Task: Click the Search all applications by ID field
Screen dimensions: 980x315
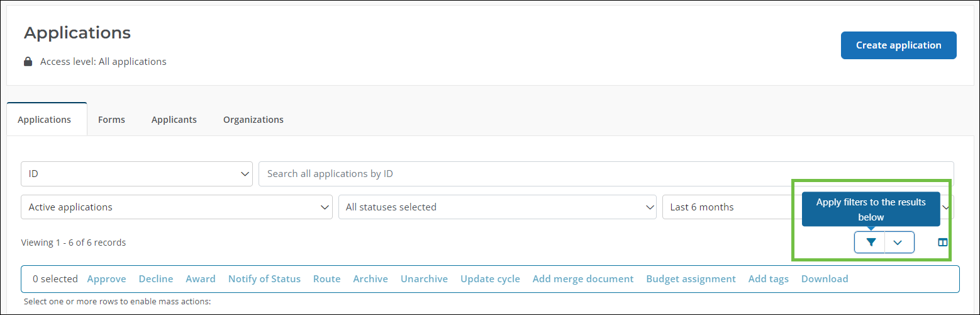Action: 606,174
